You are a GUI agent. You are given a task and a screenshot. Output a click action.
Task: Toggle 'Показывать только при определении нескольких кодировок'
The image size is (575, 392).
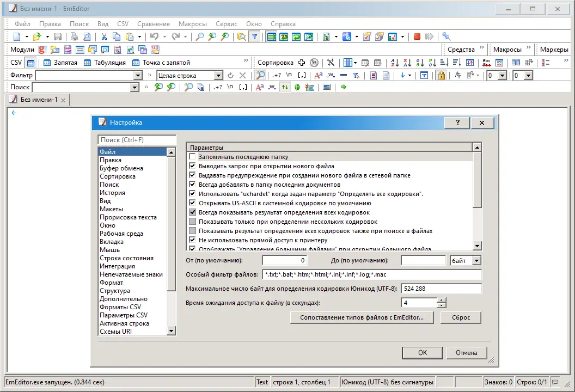point(192,222)
